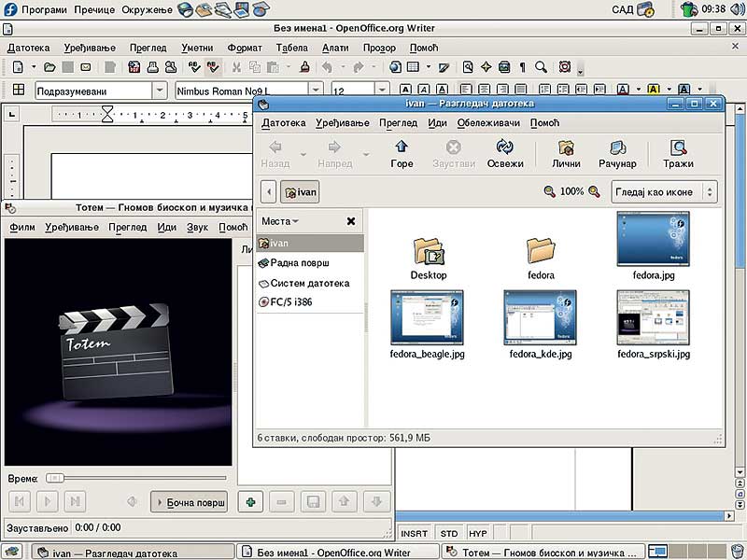The height and width of the screenshot is (560, 747).
Task: Click Totem play button
Action: (x=48, y=501)
